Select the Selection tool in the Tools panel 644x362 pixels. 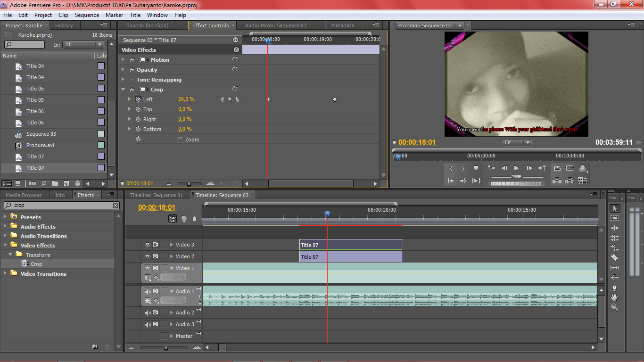[615, 208]
